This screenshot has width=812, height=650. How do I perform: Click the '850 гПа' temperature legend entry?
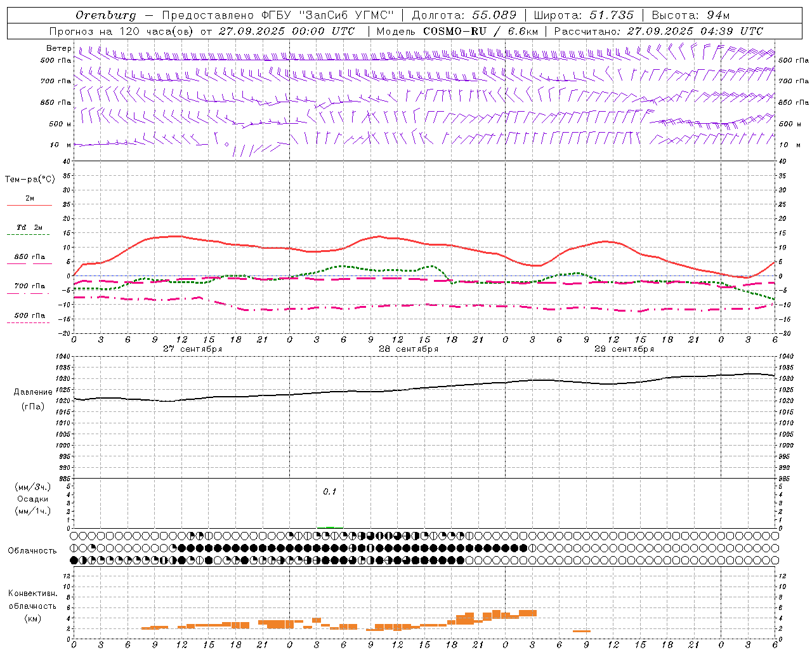(30, 257)
